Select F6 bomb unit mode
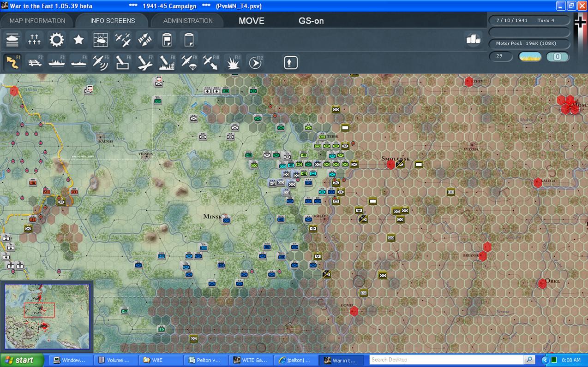Viewport: 588px width, 367px height. coord(123,62)
